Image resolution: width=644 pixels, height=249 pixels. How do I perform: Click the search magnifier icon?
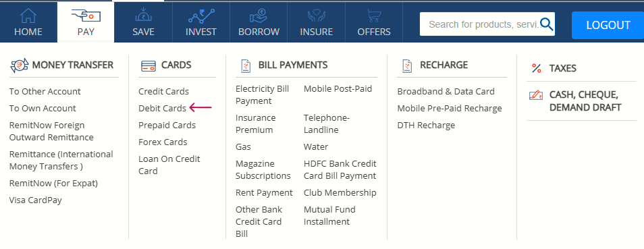click(x=547, y=24)
